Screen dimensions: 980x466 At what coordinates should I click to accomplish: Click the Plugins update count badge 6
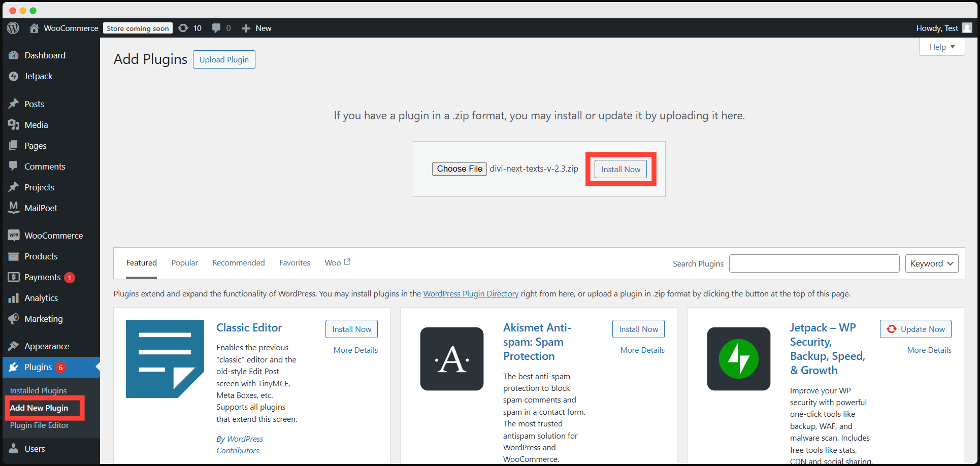point(60,368)
